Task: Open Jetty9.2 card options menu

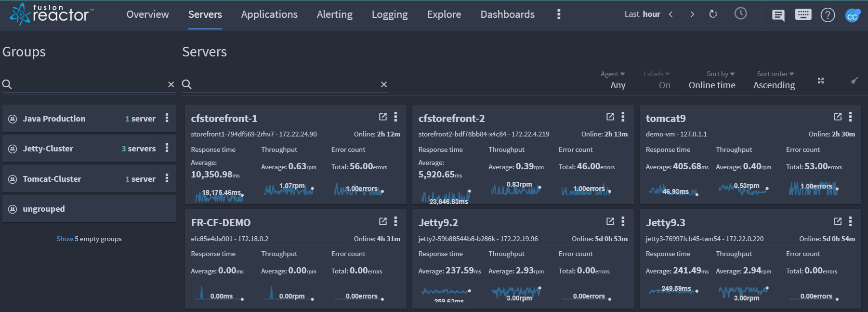Action: pyautogui.click(x=623, y=221)
